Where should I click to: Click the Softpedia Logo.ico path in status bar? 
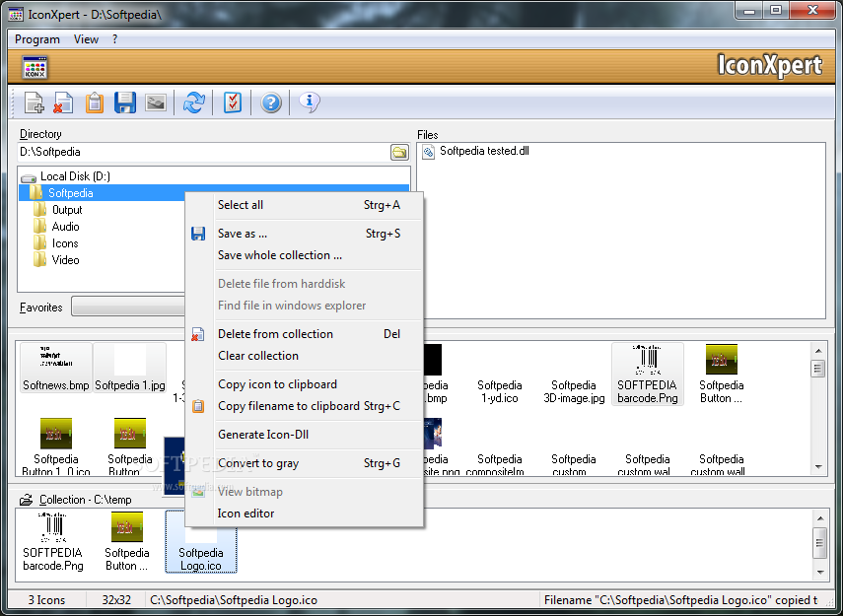point(234,600)
